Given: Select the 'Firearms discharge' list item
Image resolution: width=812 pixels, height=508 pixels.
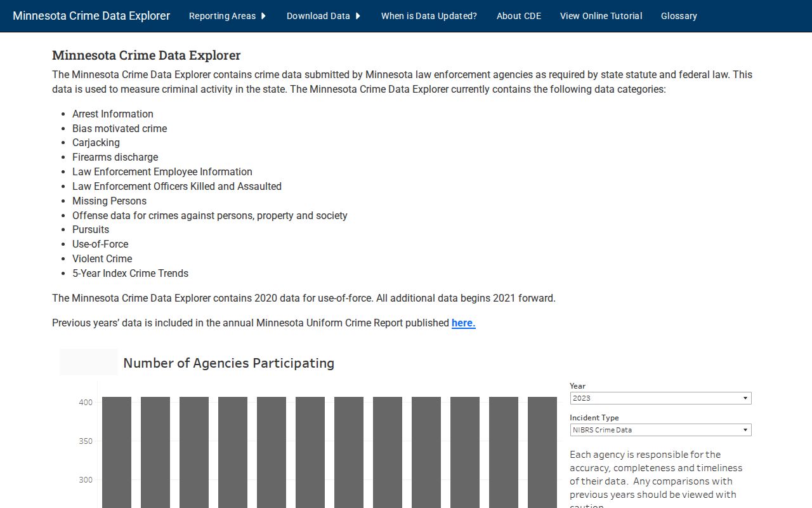Looking at the screenshot, I should point(115,157).
